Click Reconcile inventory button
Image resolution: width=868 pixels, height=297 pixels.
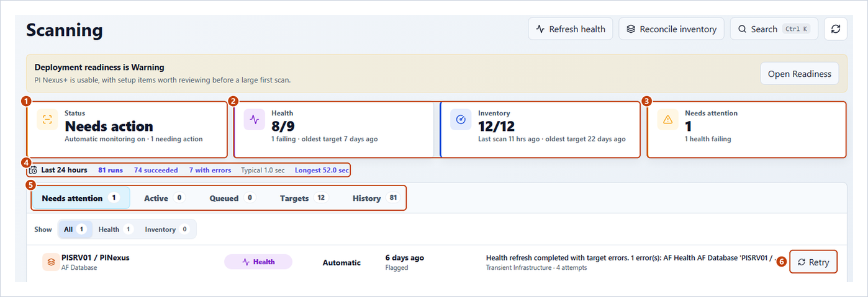point(671,29)
